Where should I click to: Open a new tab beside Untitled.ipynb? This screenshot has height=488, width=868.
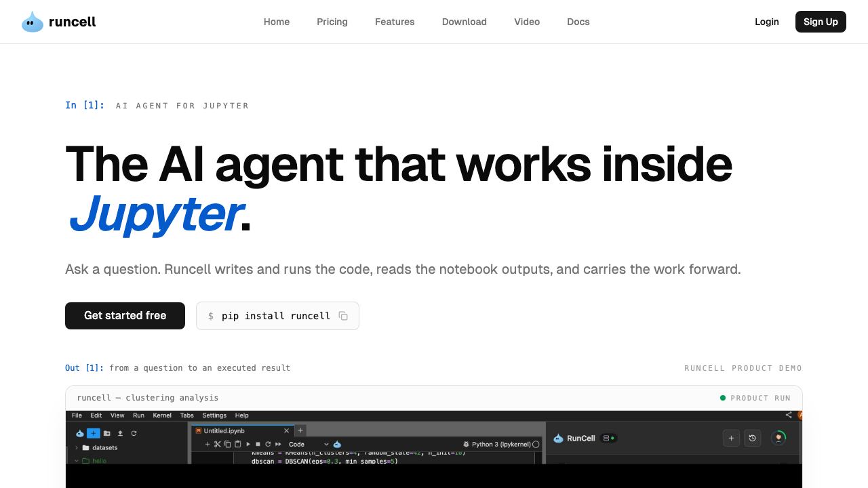point(300,430)
